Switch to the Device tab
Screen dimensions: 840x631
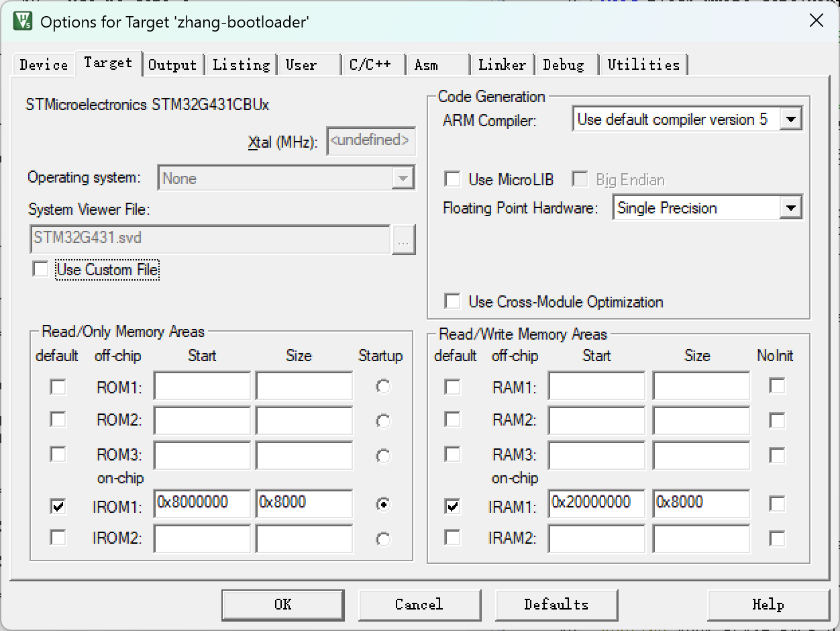(x=44, y=64)
